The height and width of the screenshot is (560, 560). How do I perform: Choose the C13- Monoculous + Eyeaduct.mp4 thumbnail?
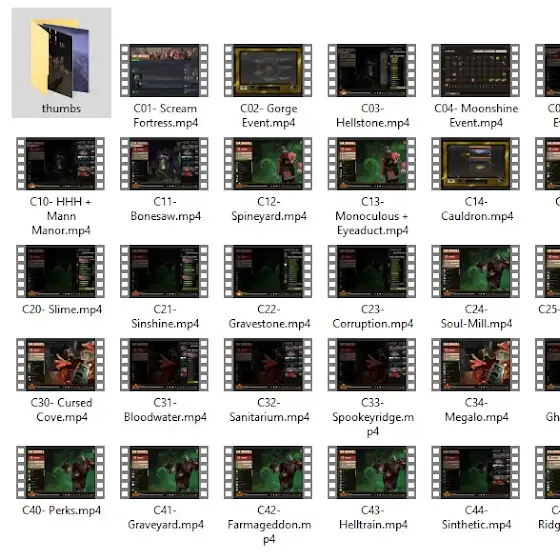click(x=372, y=164)
